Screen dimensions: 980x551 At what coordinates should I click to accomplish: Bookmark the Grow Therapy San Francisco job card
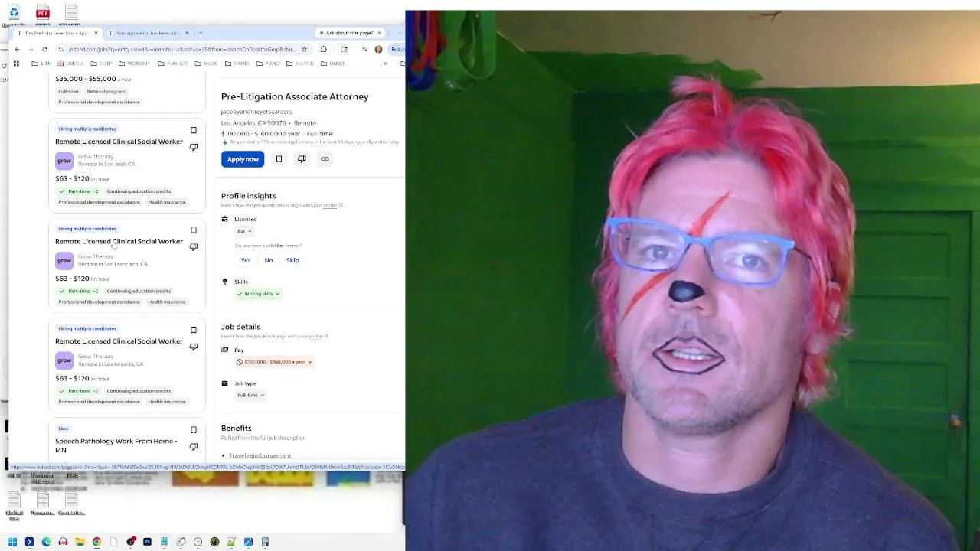tap(194, 230)
